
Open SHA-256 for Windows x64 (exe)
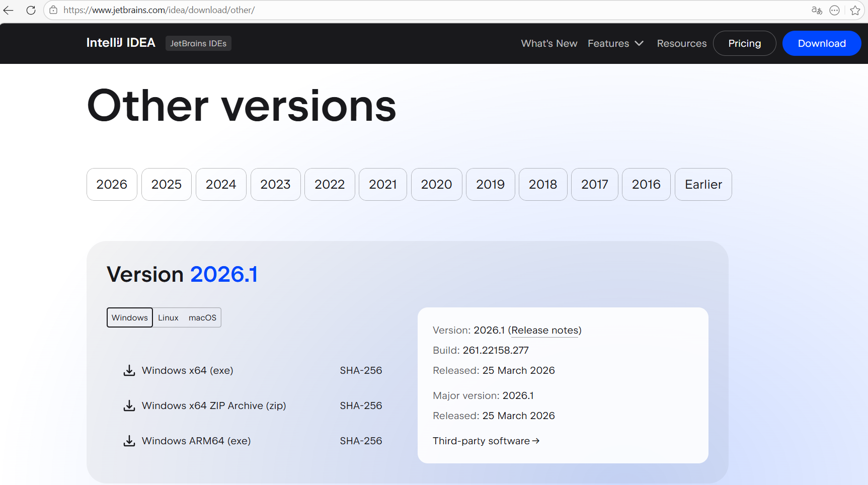point(361,370)
